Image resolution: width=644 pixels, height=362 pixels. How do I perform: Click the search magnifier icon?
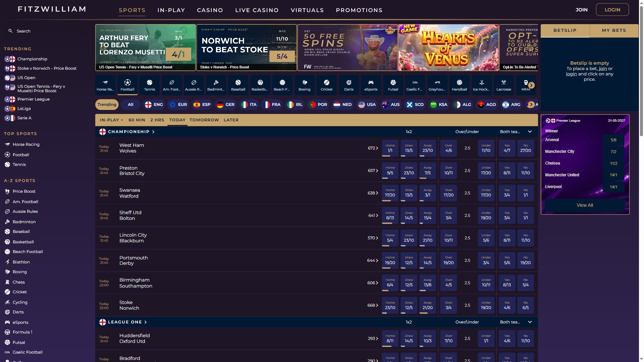[10, 31]
